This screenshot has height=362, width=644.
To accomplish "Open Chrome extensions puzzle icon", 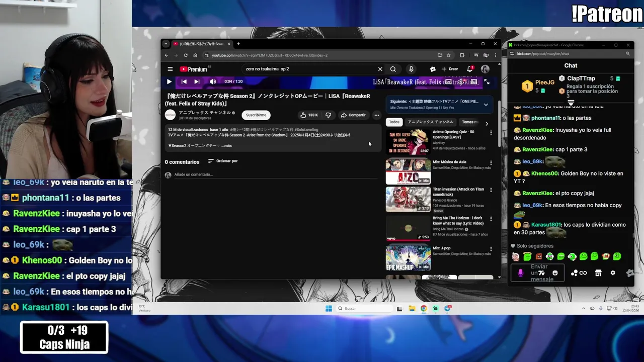I will pyautogui.click(x=462, y=55).
